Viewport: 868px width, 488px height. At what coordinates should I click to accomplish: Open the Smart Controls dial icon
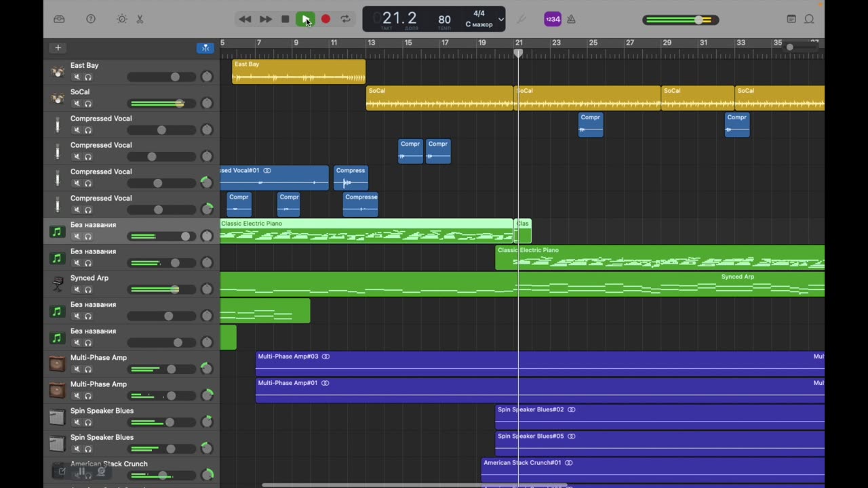[x=122, y=19]
